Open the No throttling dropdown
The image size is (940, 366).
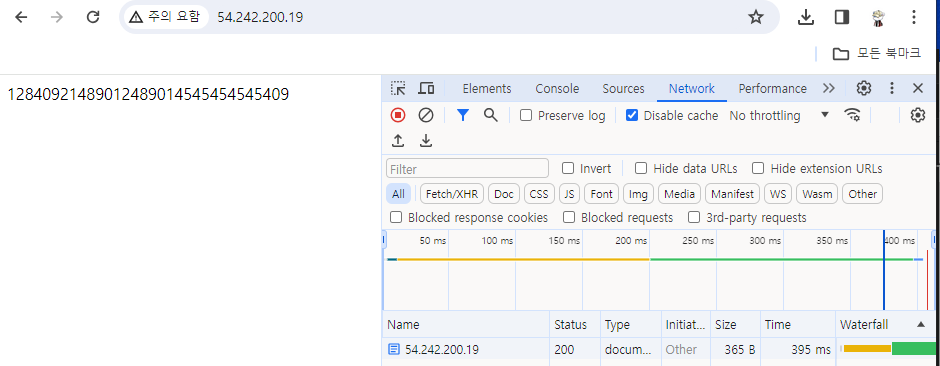coord(779,115)
